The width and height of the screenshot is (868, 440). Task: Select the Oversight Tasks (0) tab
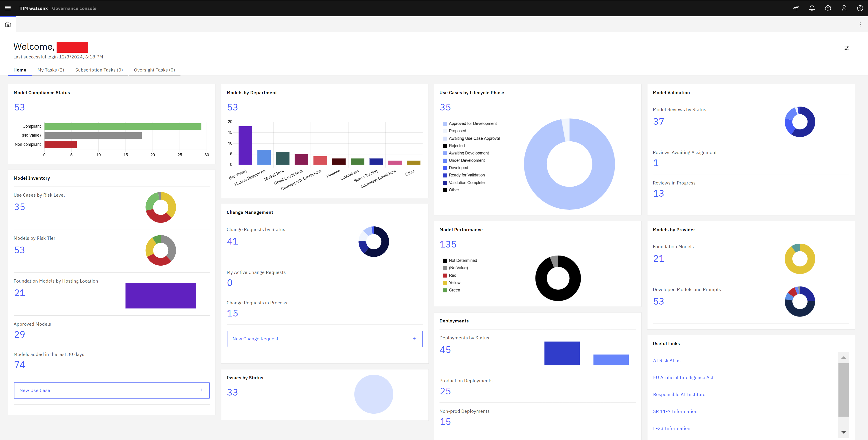[154, 70]
